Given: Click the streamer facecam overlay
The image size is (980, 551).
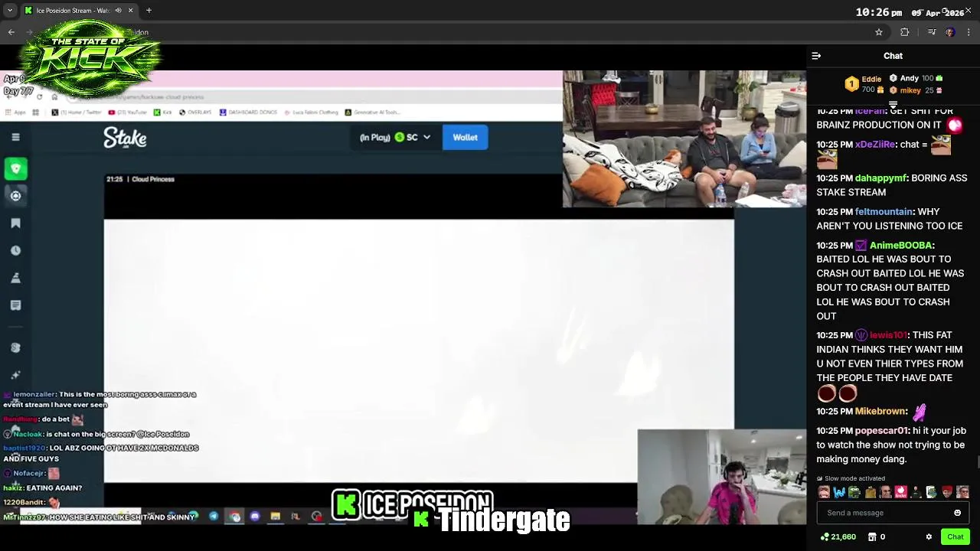Looking at the screenshot, I should (x=721, y=477).
